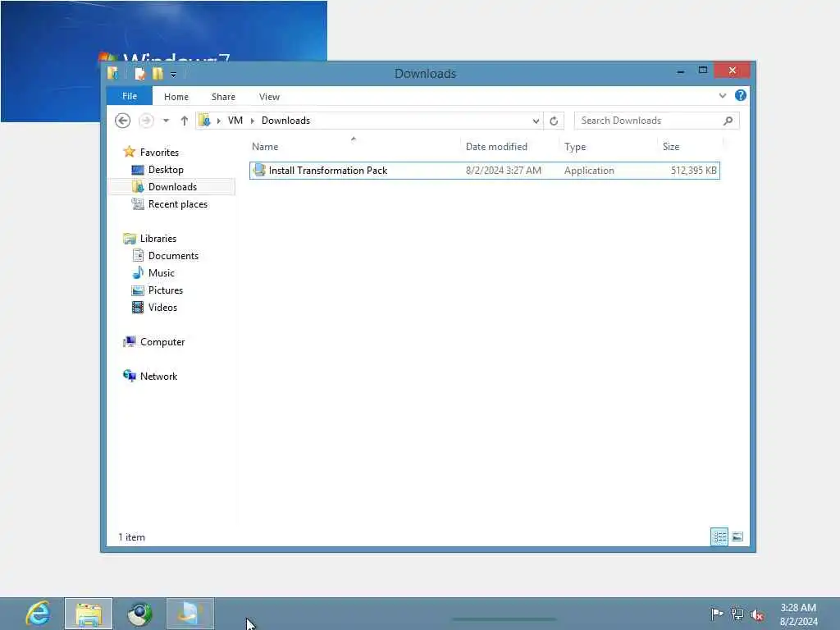Select the Install Transformation Pack file
The image size is (840, 630).
click(484, 171)
